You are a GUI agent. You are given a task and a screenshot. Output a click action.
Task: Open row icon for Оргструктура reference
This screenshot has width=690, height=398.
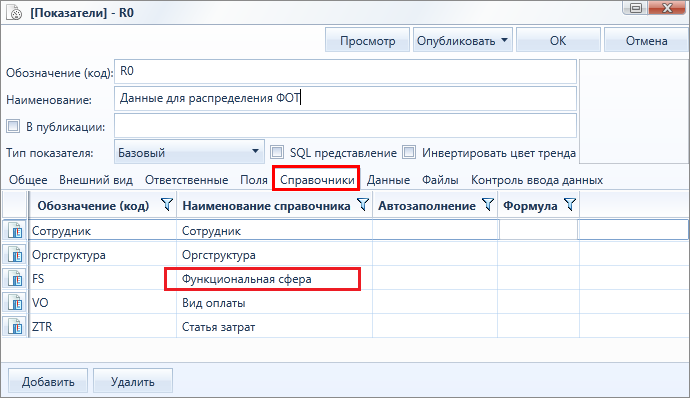point(15,254)
